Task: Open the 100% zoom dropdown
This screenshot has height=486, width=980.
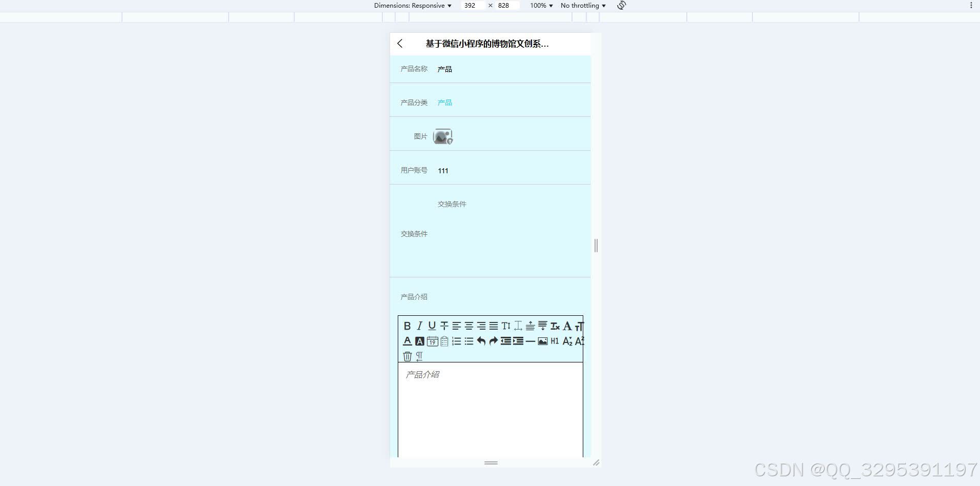Action: (540, 5)
